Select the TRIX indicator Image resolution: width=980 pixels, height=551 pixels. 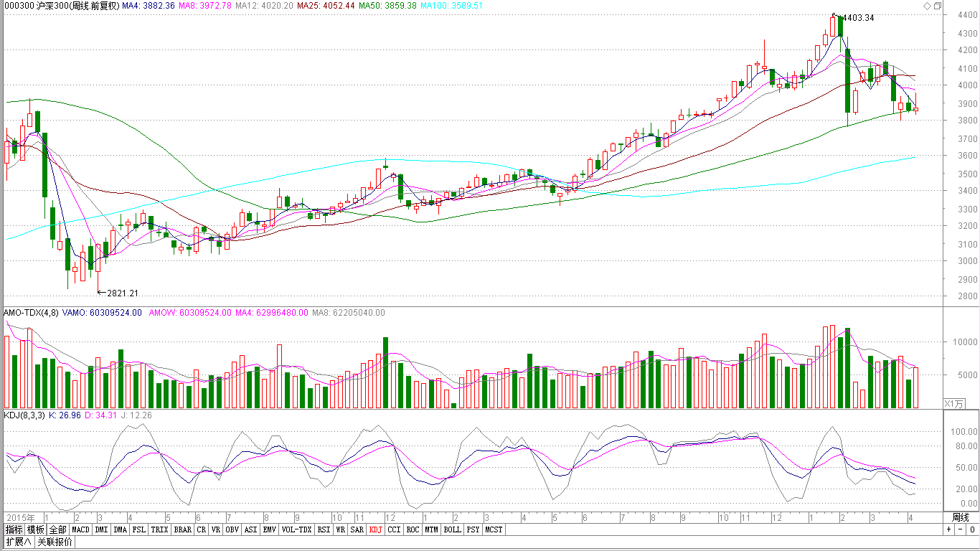(x=159, y=529)
